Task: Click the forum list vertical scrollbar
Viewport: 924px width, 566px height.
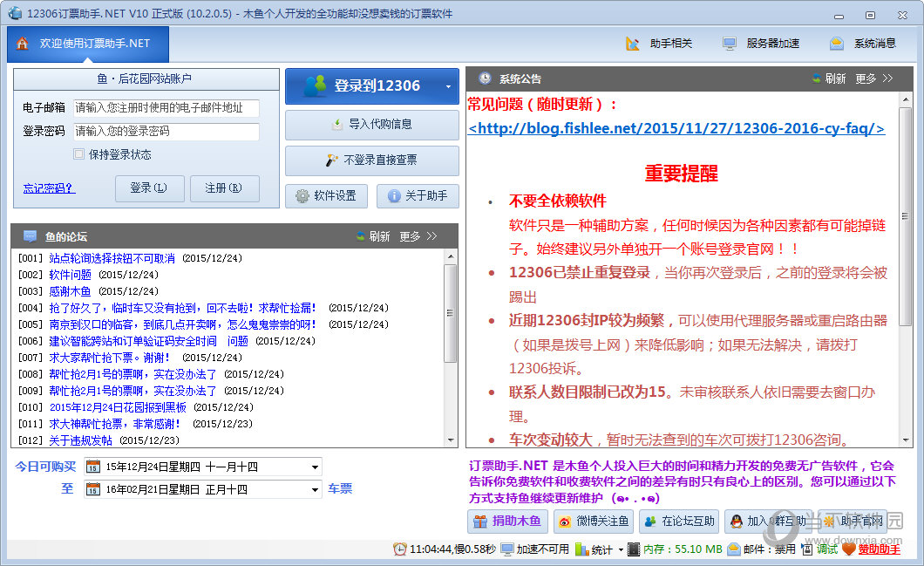Action: point(451,314)
